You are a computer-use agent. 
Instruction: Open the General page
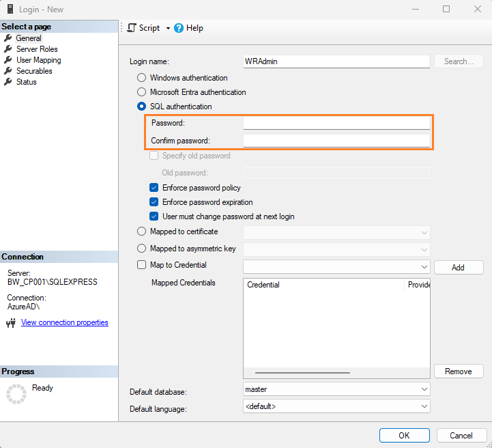pyautogui.click(x=29, y=38)
